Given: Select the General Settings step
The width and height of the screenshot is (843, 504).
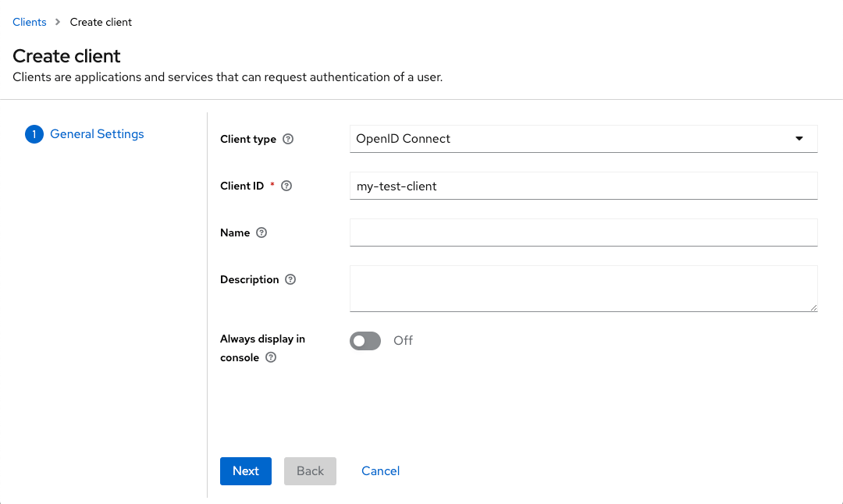Looking at the screenshot, I should (97, 133).
